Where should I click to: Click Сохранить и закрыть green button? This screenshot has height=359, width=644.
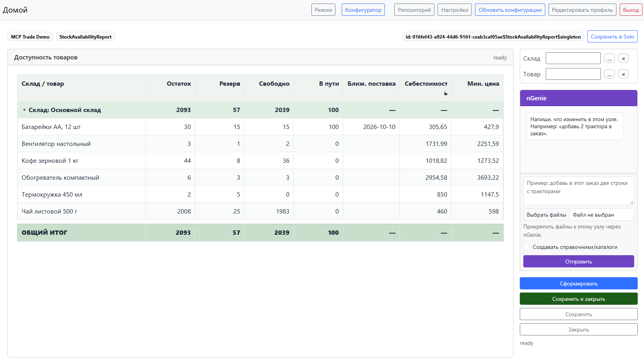pyautogui.click(x=578, y=299)
